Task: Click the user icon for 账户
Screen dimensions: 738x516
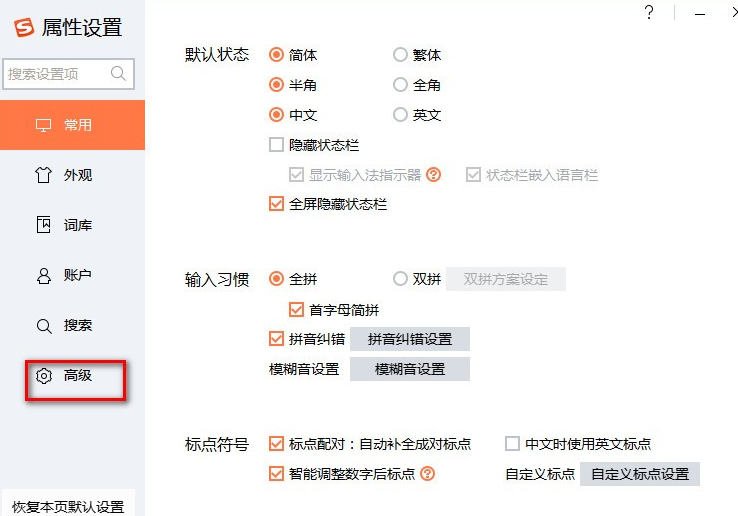Action: pyautogui.click(x=43, y=275)
